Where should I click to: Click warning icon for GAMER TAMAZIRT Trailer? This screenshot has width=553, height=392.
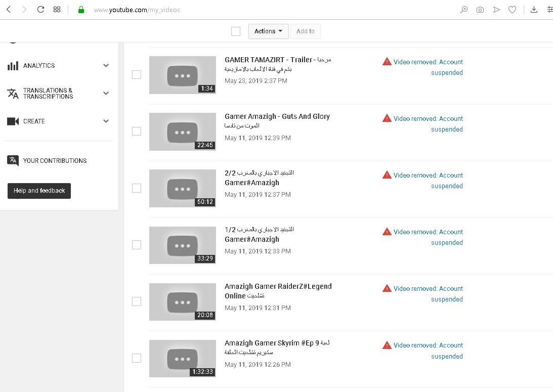387,62
